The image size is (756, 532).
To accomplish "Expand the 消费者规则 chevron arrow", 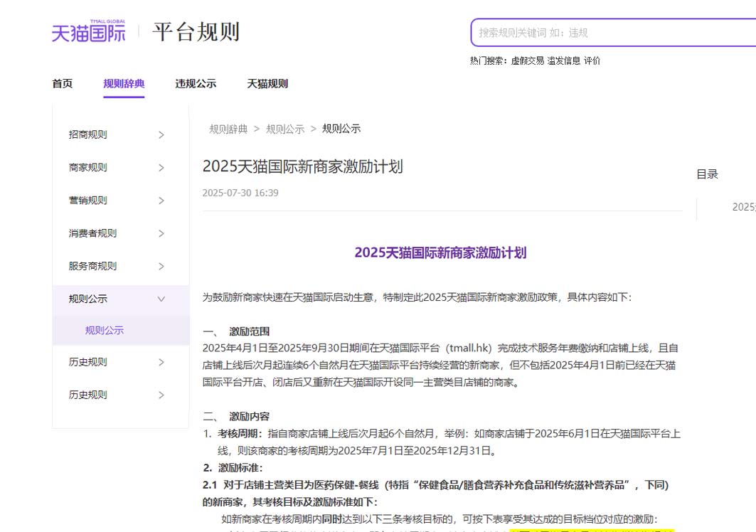I will (x=161, y=233).
